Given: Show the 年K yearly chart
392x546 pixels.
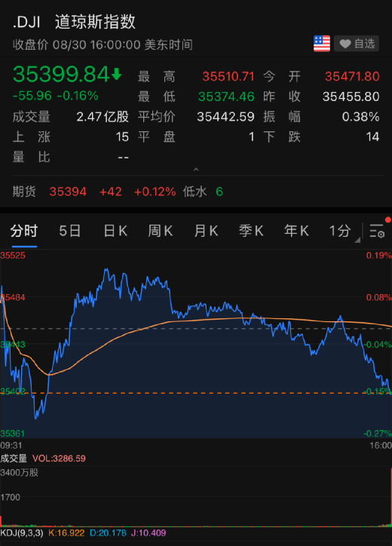Looking at the screenshot, I should [x=296, y=231].
